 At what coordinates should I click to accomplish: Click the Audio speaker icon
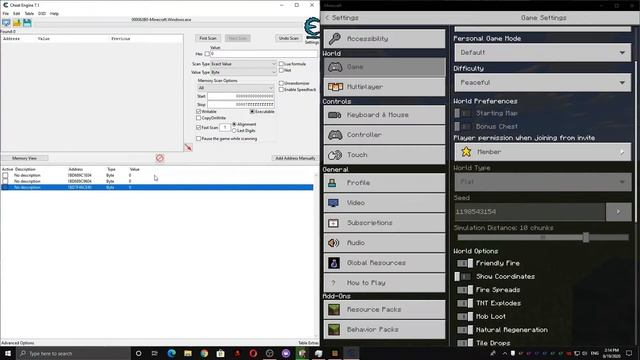(x=333, y=243)
